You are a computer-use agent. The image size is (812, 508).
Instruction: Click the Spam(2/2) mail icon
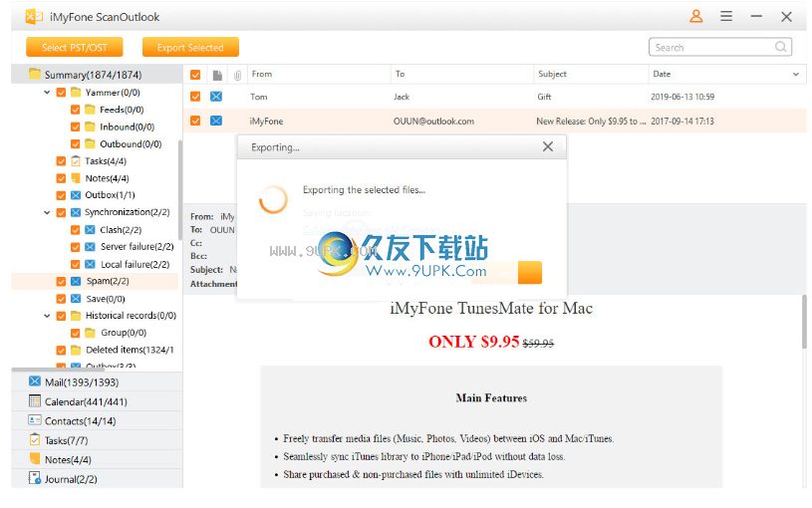click(x=76, y=281)
